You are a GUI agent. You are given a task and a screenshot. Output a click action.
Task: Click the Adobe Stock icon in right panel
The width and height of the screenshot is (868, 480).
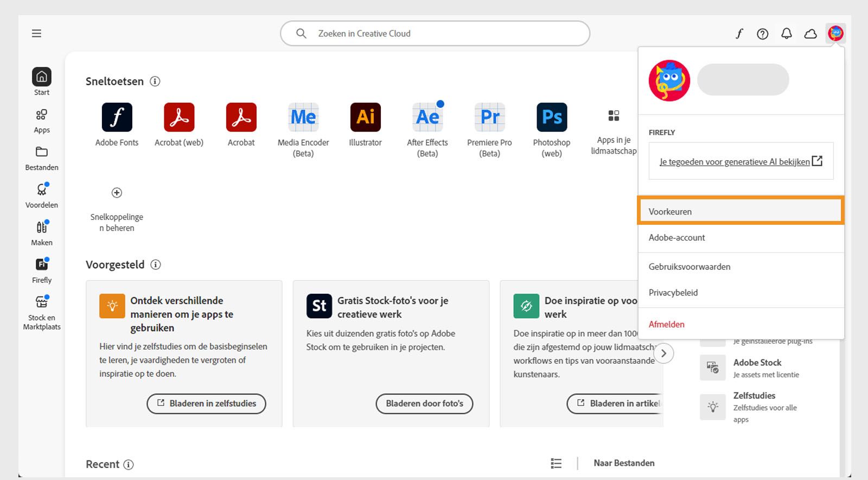[x=713, y=368]
